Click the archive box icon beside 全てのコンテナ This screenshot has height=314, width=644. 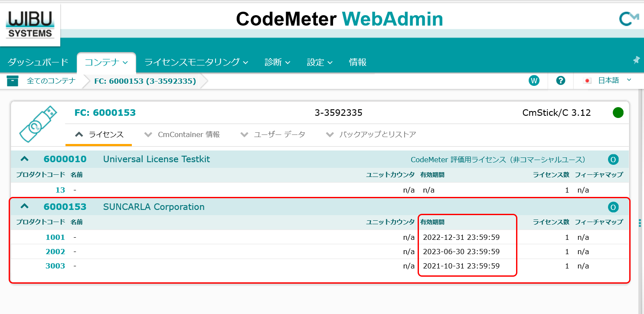tap(13, 81)
